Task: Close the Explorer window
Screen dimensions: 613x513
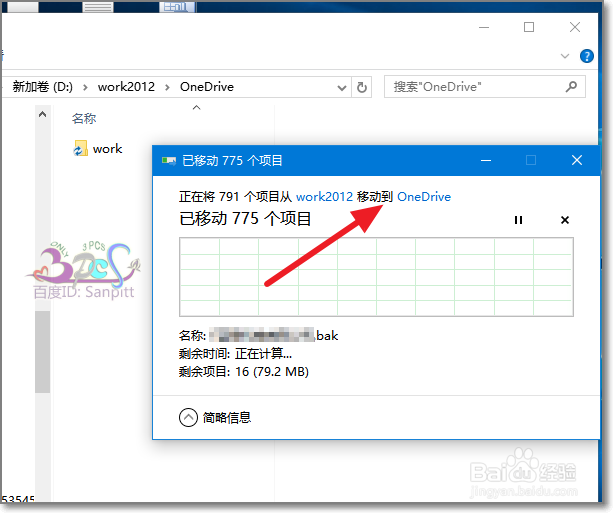Action: [x=575, y=27]
